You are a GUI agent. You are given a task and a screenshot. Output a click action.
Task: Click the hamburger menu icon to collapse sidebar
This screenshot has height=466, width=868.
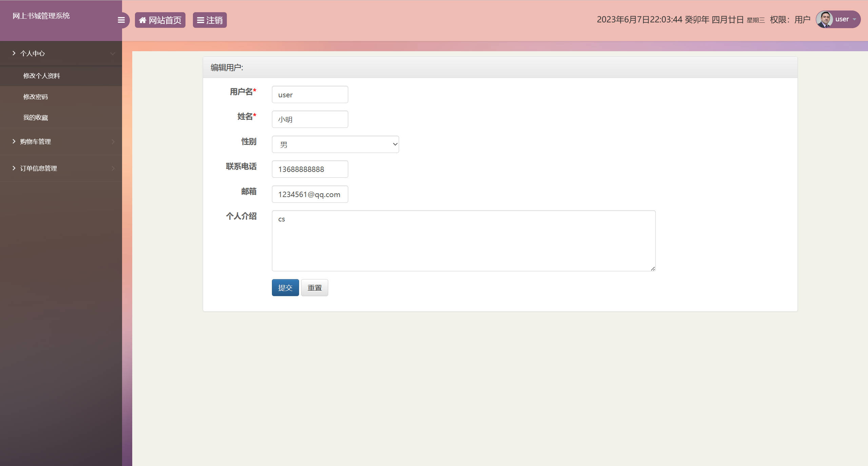pyautogui.click(x=121, y=20)
